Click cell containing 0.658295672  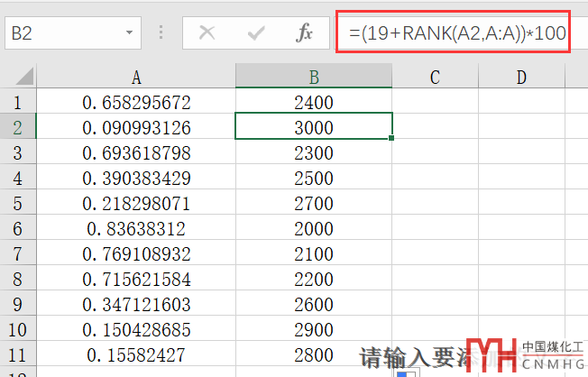[x=136, y=101]
